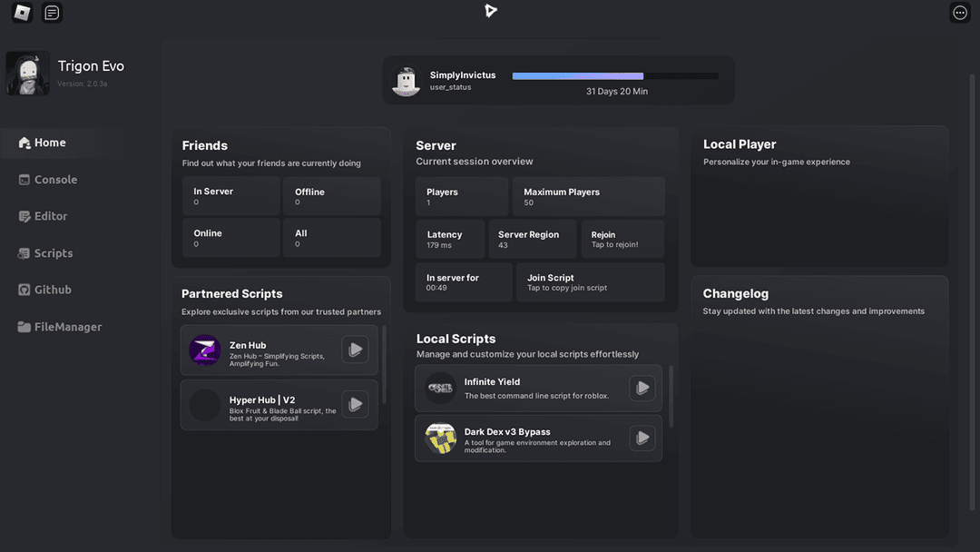Image resolution: width=980 pixels, height=552 pixels.
Task: Launch the Zen Hub partnered script
Action: point(355,349)
